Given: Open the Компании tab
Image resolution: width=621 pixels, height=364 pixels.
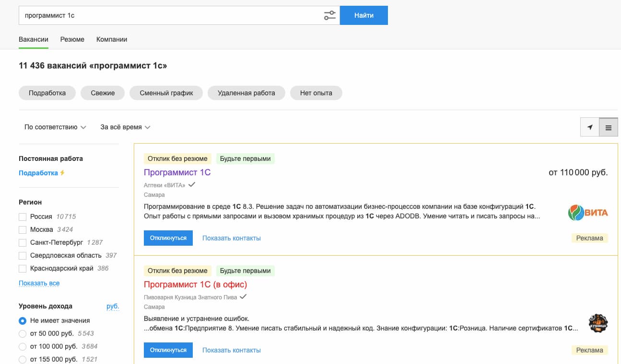Looking at the screenshot, I should click(112, 39).
